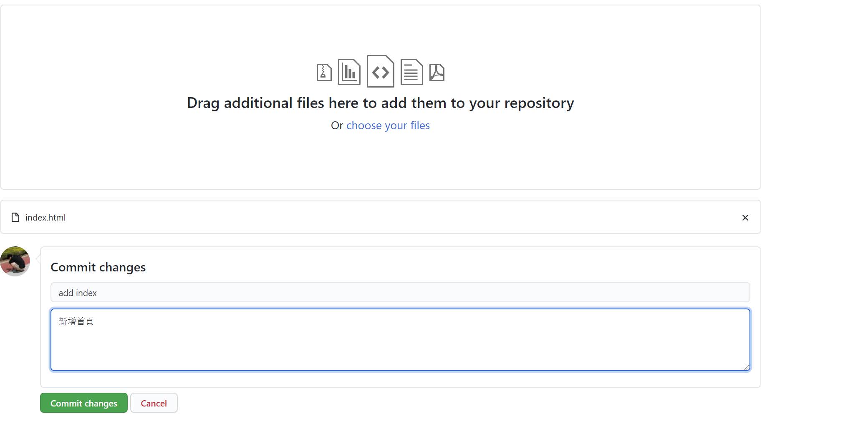
Task: Click the text document file icon
Action: pos(411,72)
